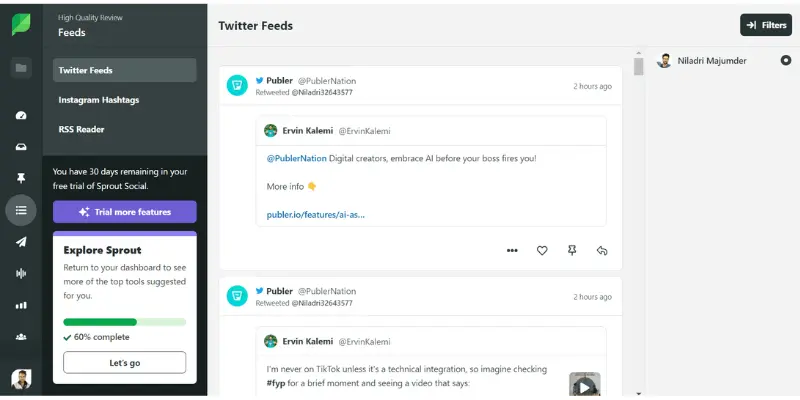Reply to the first Publer retweet
800x400 pixels.
pos(602,251)
